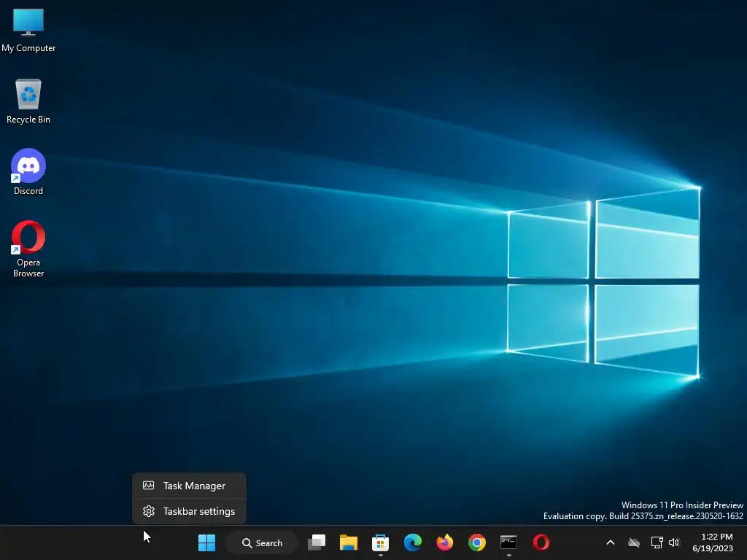
Task: Expand the hidden system tray icons chevron
Action: [x=611, y=542]
